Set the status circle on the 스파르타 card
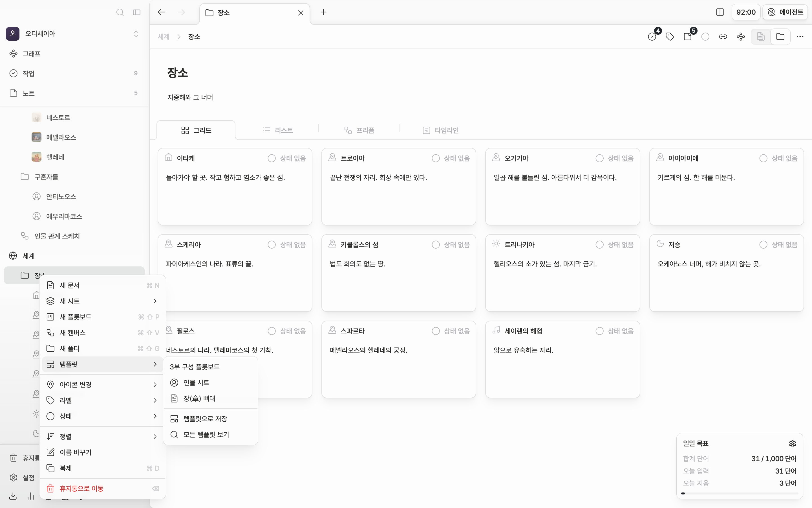The image size is (812, 508). 436,331
